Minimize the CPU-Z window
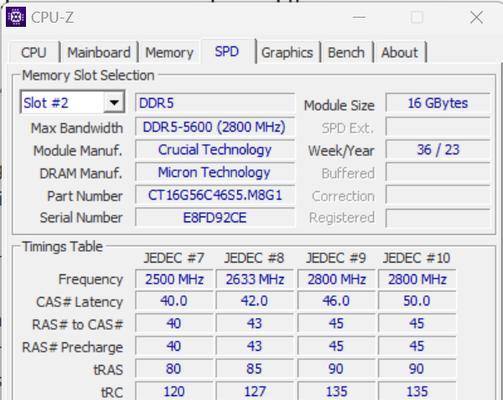 pos(359,17)
